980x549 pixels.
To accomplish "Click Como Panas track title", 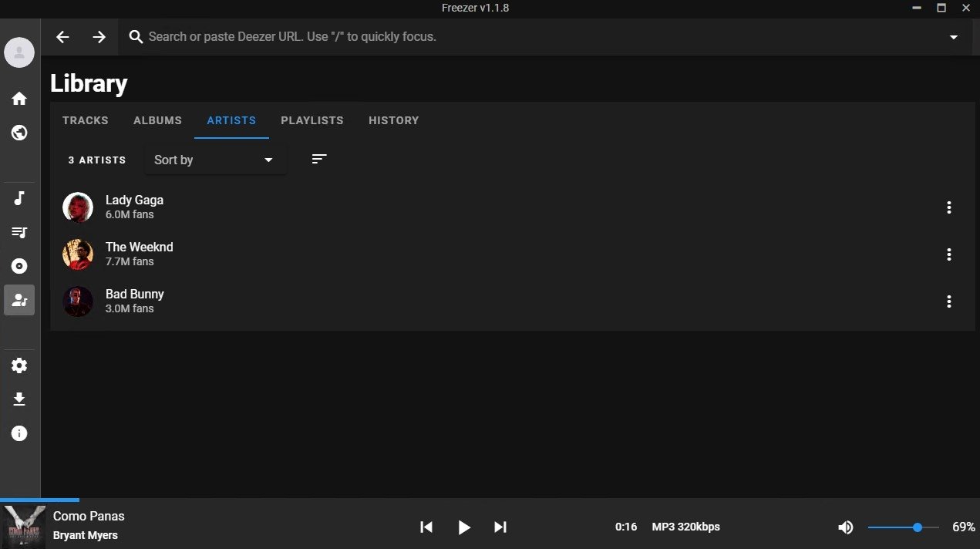I will pyautogui.click(x=89, y=516).
